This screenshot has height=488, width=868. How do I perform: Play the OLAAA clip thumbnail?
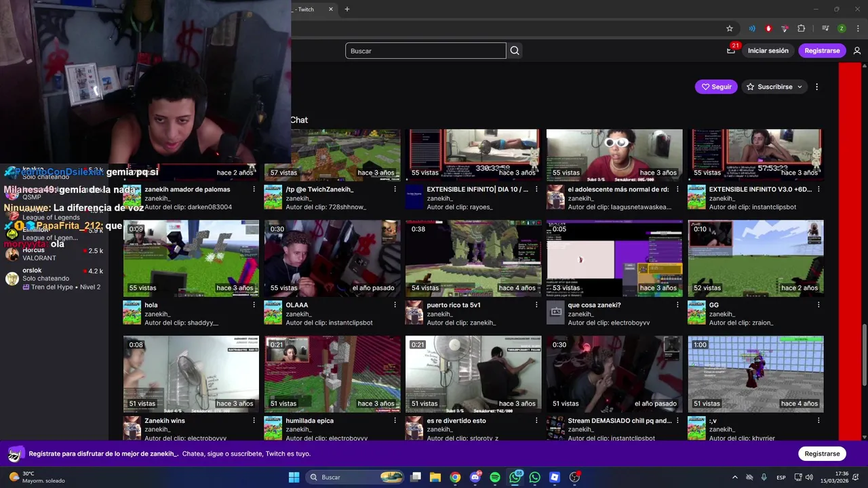[332, 258]
